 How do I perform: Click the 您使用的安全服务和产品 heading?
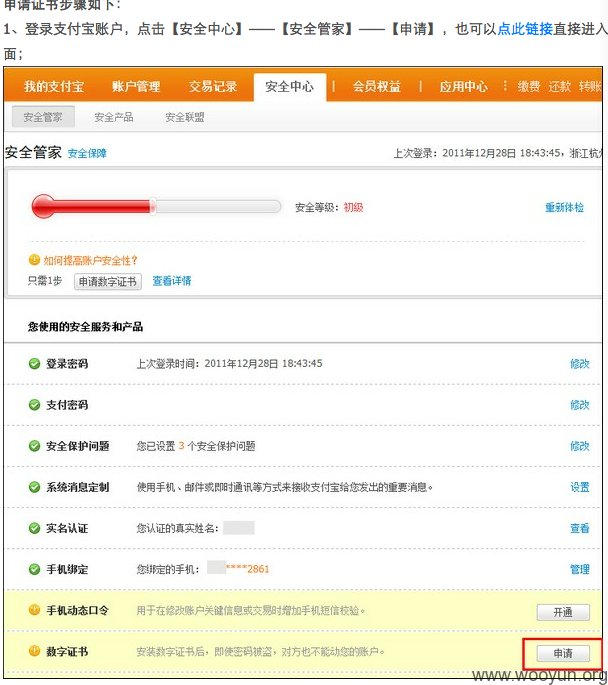tap(86, 326)
